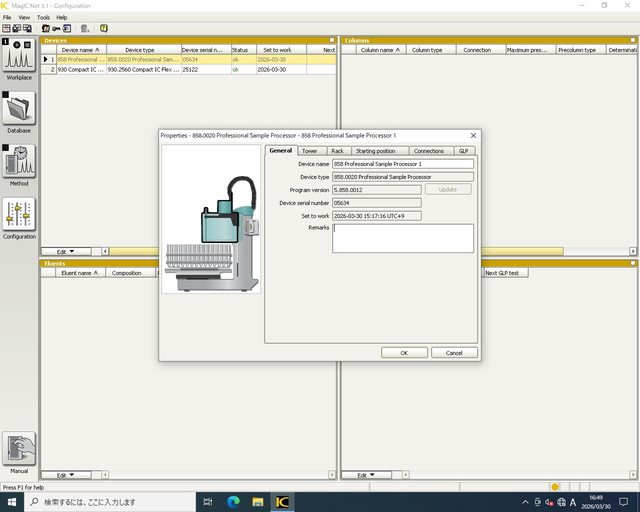Screen dimensions: 640x512
Task: Open the Tools menu
Action: pyautogui.click(x=43, y=17)
